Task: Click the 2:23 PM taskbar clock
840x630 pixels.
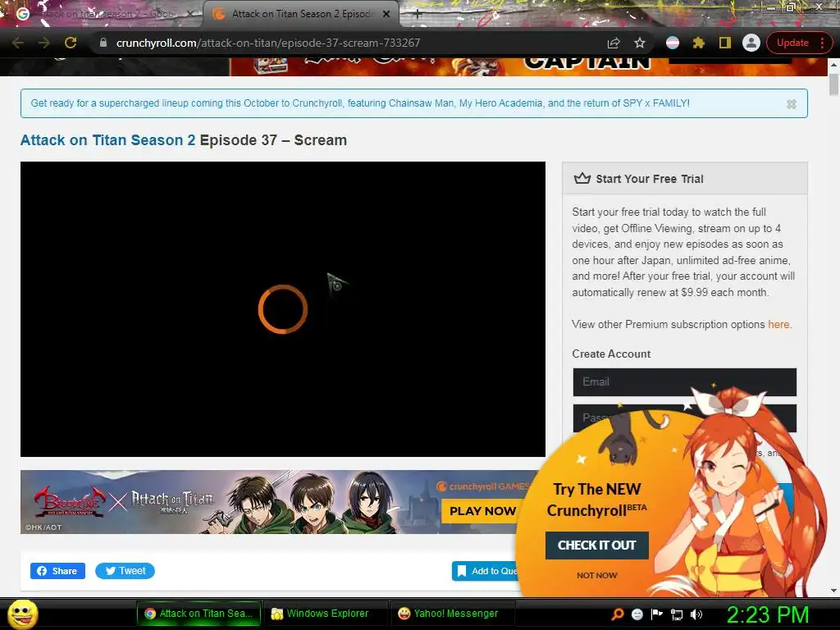Action: point(767,614)
